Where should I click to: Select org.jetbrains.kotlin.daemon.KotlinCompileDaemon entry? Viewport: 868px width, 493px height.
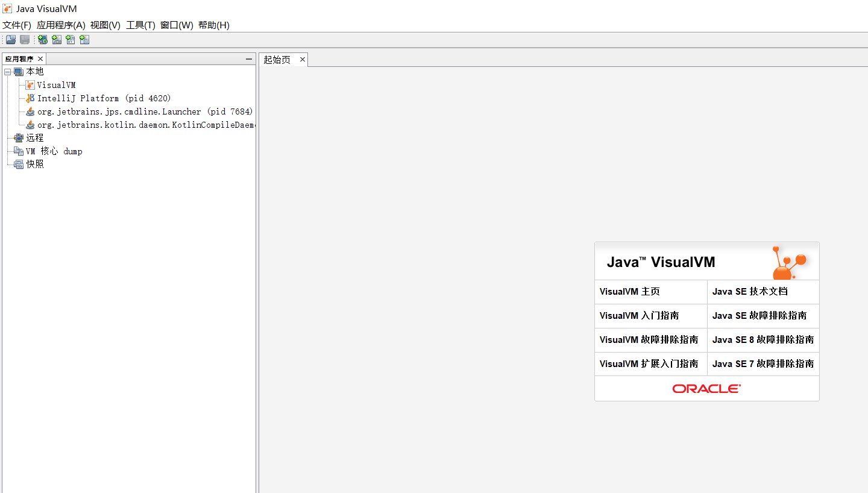click(x=146, y=125)
